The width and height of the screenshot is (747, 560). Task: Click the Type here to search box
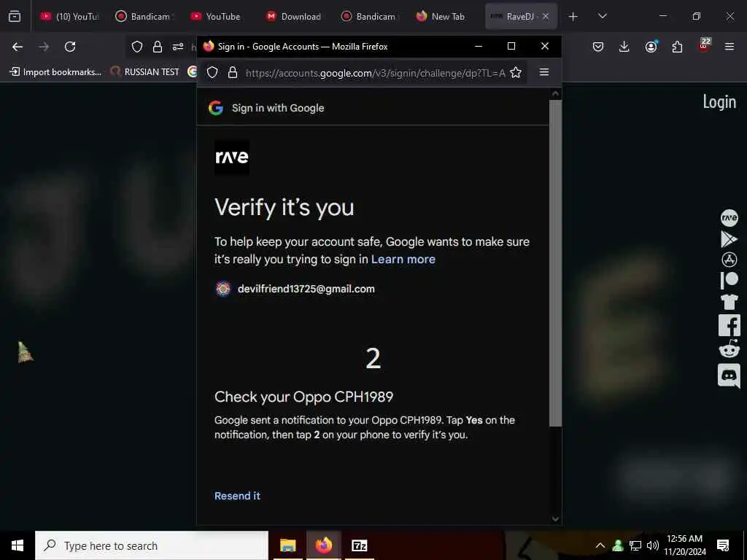coord(152,545)
